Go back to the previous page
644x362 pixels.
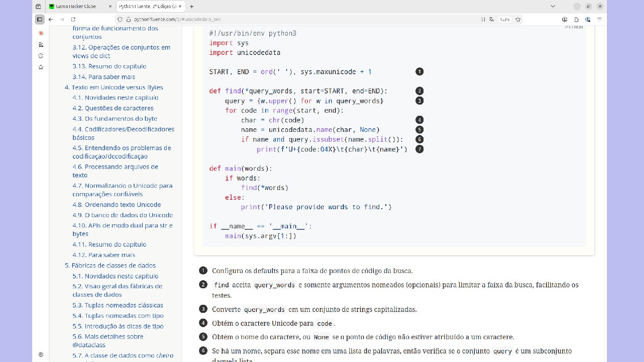coord(51,19)
